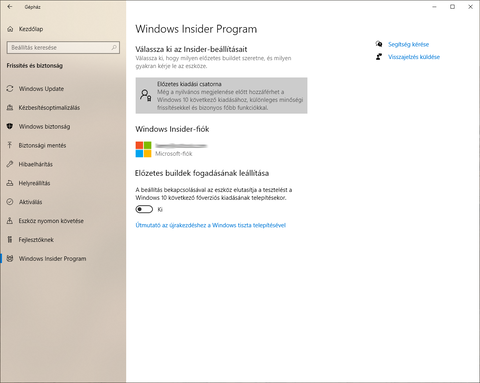Go to Windows biztonság page

pyautogui.click(x=63, y=126)
